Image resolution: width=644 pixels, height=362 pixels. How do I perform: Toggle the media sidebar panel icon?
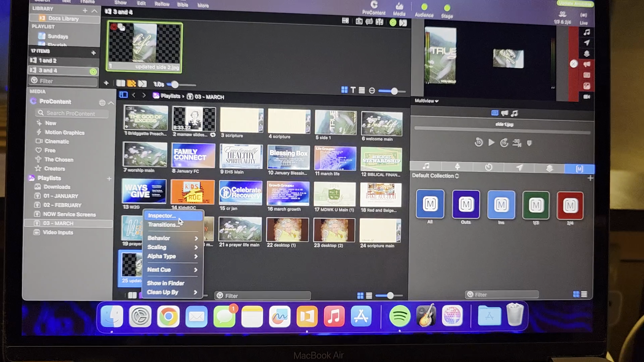pyautogui.click(x=123, y=95)
